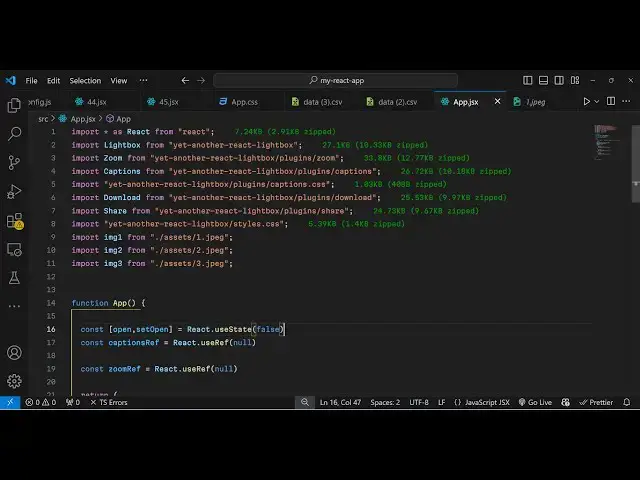
Task: Click the VS Code logo icon
Action: [11, 80]
